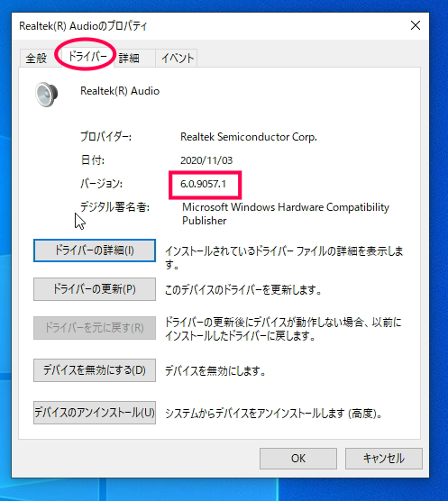
Task: Click the Realtek speaker device icon
Action: (x=47, y=95)
